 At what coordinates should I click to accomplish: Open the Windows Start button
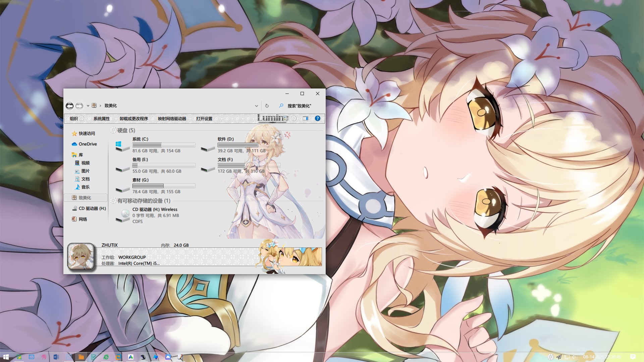click(x=6, y=357)
